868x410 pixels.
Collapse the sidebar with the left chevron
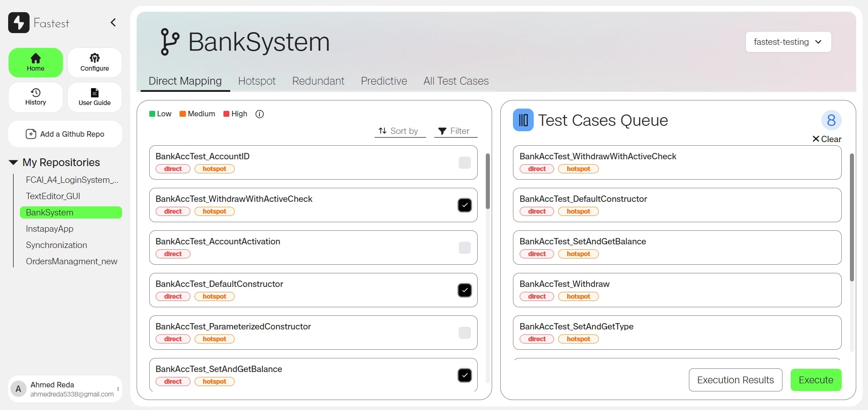tap(113, 23)
